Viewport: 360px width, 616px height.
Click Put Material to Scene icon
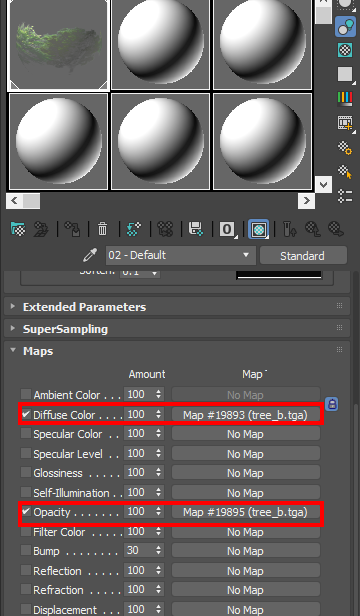41,228
